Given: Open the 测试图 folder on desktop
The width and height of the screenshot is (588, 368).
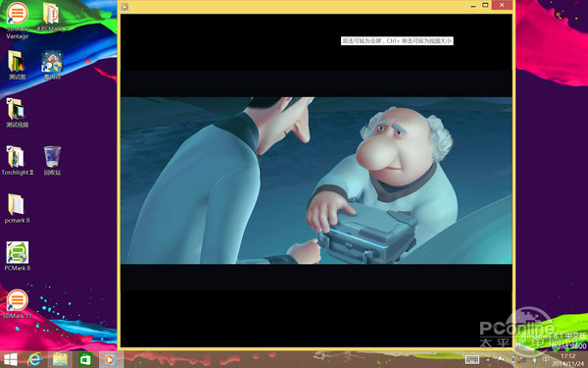Looking at the screenshot, I should [17, 64].
